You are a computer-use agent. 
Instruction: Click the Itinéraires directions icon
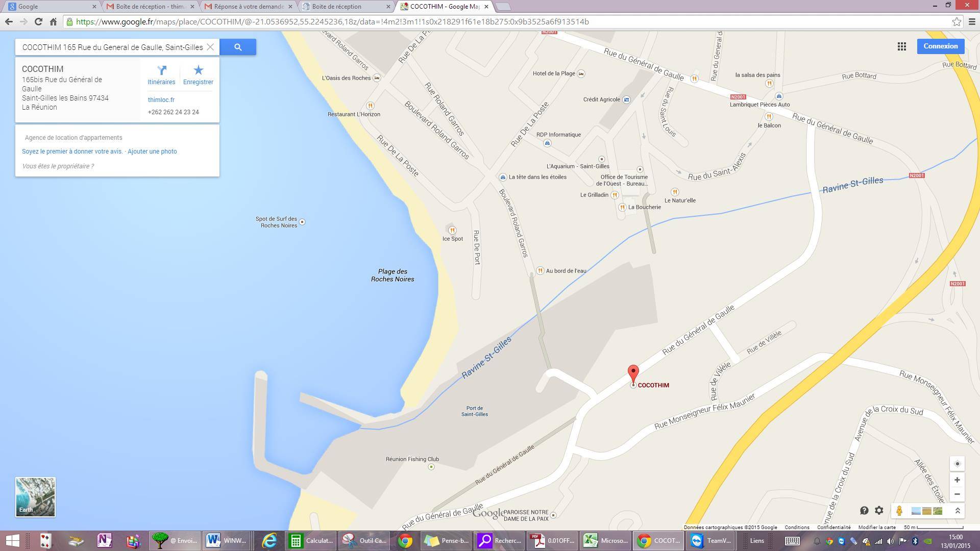161,70
